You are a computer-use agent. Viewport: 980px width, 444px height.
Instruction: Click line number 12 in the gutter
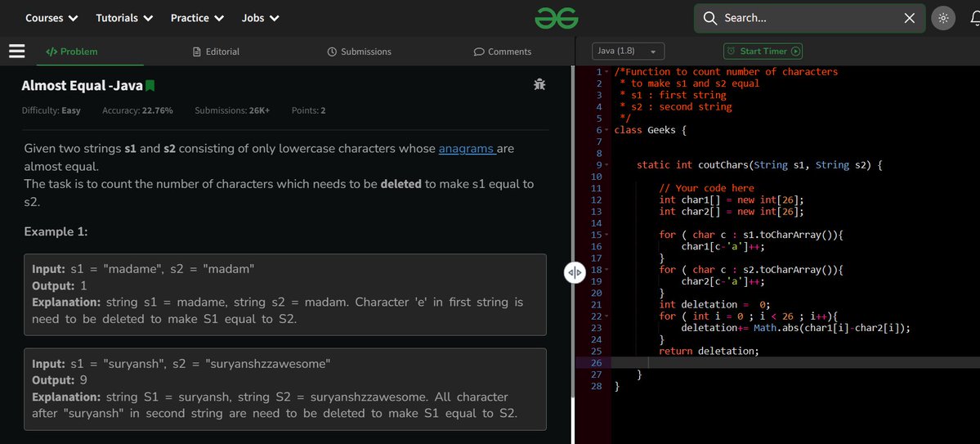(x=595, y=200)
